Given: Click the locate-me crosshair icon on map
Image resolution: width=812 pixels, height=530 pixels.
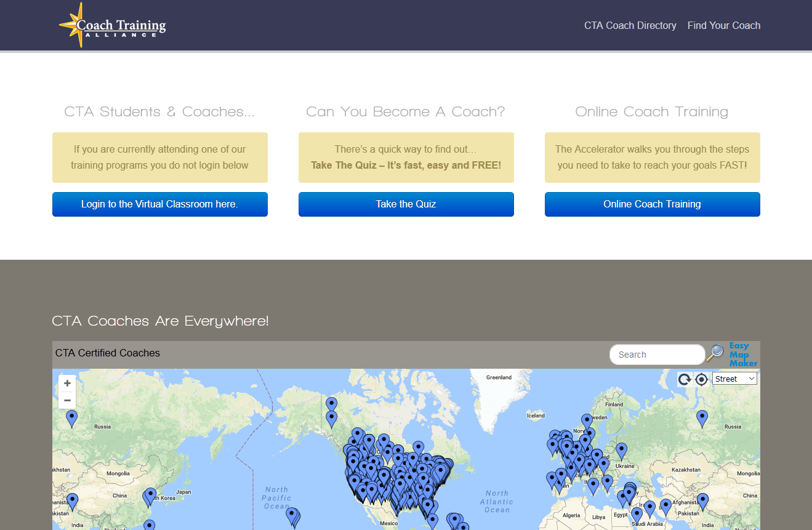Looking at the screenshot, I should (x=701, y=379).
